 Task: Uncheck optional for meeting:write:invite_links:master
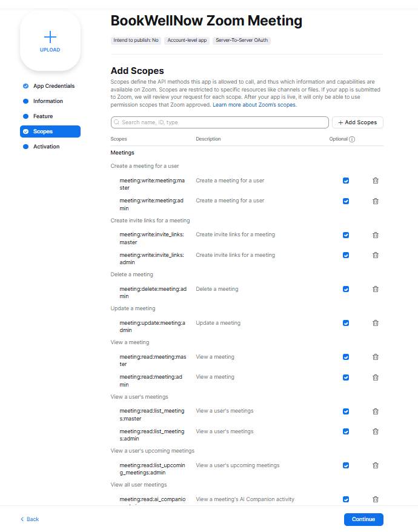(x=346, y=234)
